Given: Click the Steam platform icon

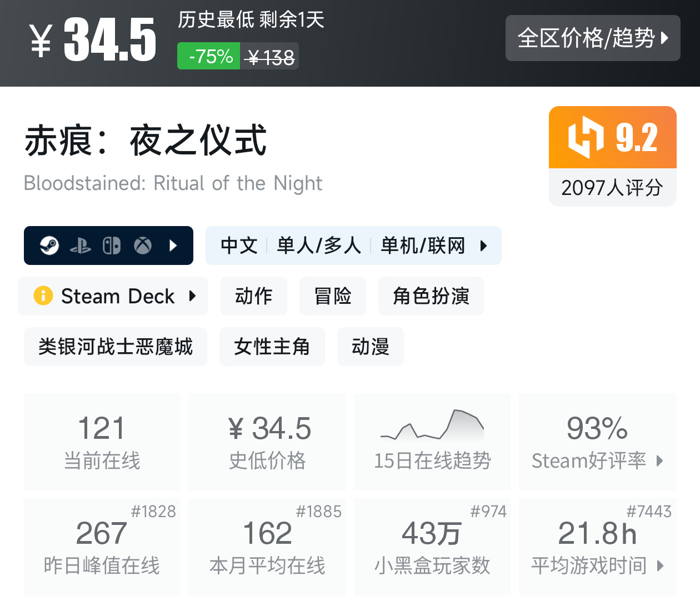Looking at the screenshot, I should pos(49,246).
